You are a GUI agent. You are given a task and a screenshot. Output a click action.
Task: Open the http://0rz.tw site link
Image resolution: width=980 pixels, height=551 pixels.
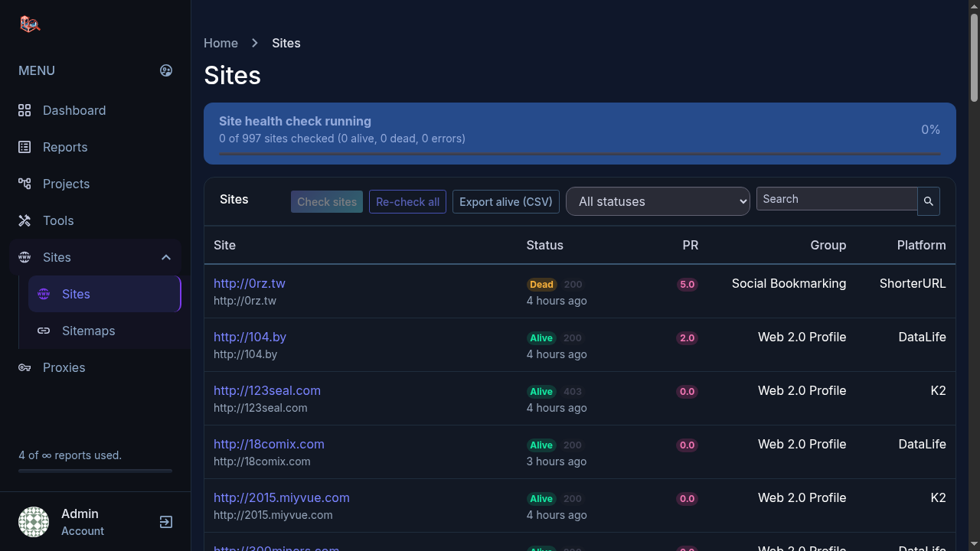click(250, 283)
